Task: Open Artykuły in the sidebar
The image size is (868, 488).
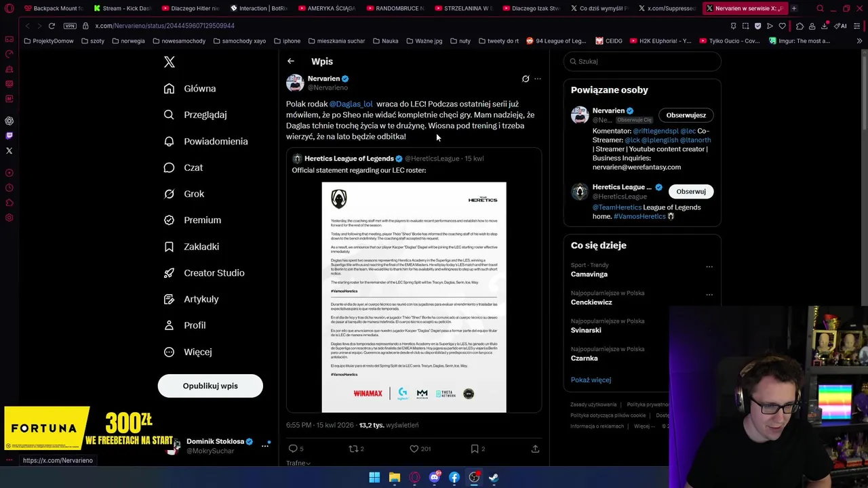Action: [192, 299]
